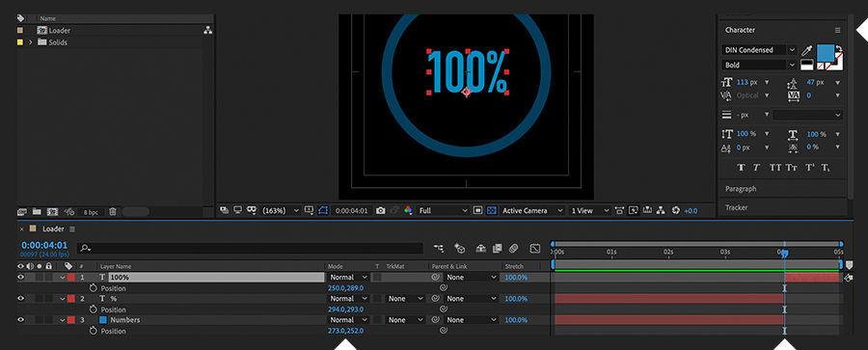
Task: Open project settings and render queue icon
Action: tap(69, 211)
